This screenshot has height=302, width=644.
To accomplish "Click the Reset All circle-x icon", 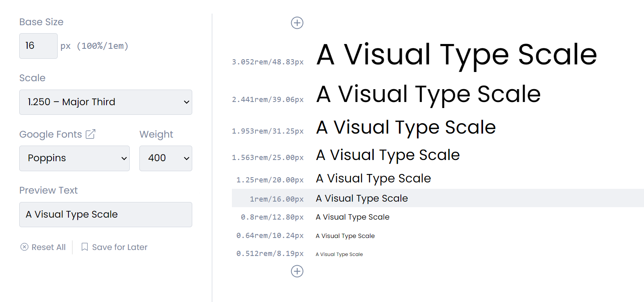I will [24, 247].
